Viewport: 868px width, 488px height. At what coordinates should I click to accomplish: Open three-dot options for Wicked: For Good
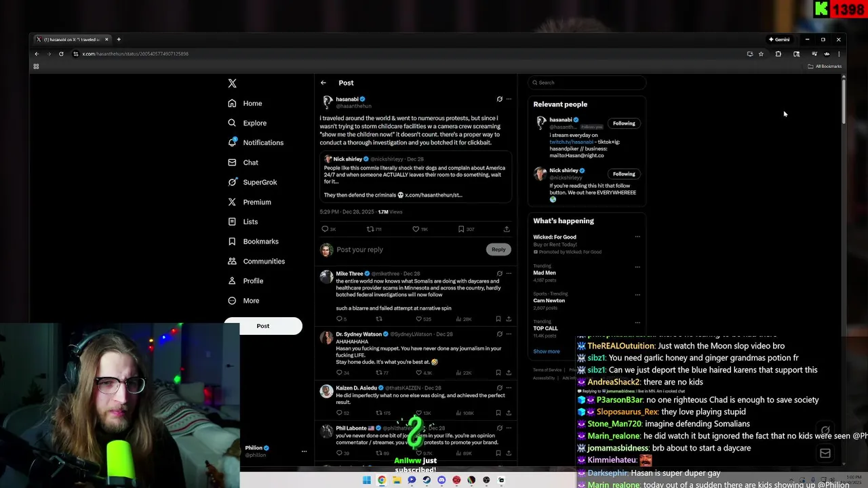[637, 237]
